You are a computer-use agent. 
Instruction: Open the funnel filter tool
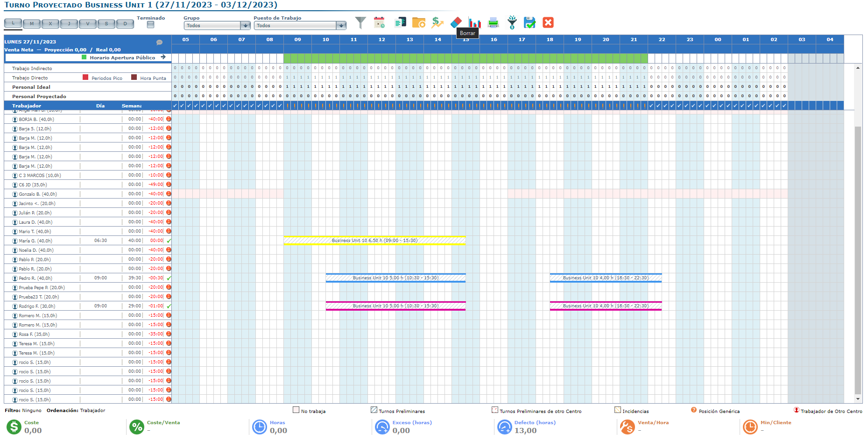(360, 22)
